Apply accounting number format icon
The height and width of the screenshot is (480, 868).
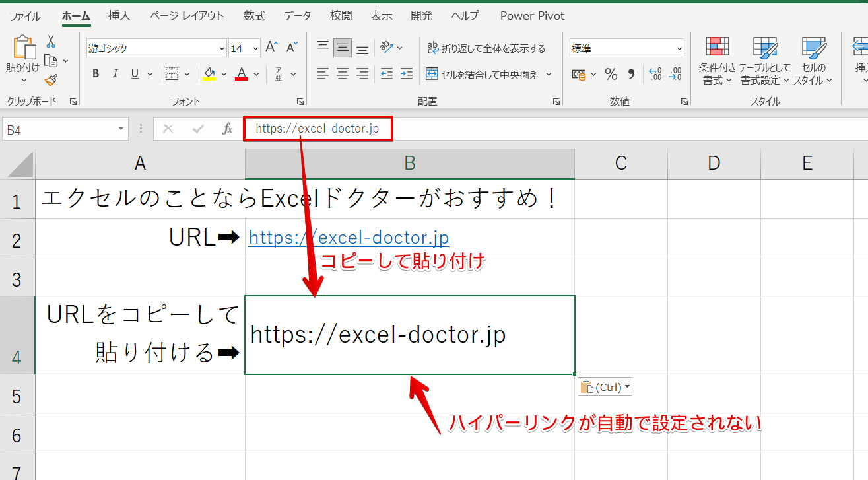579,74
